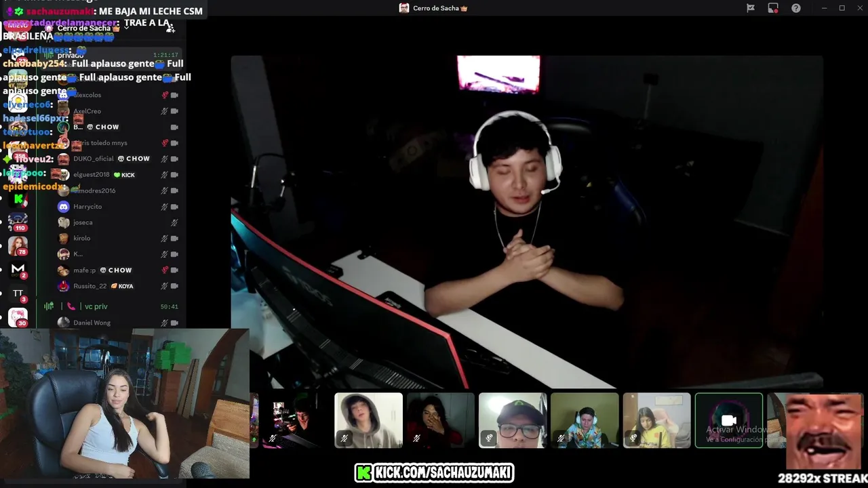The height and width of the screenshot is (488, 868).
Task: Select user elguest2018 in voice list
Action: [91, 175]
